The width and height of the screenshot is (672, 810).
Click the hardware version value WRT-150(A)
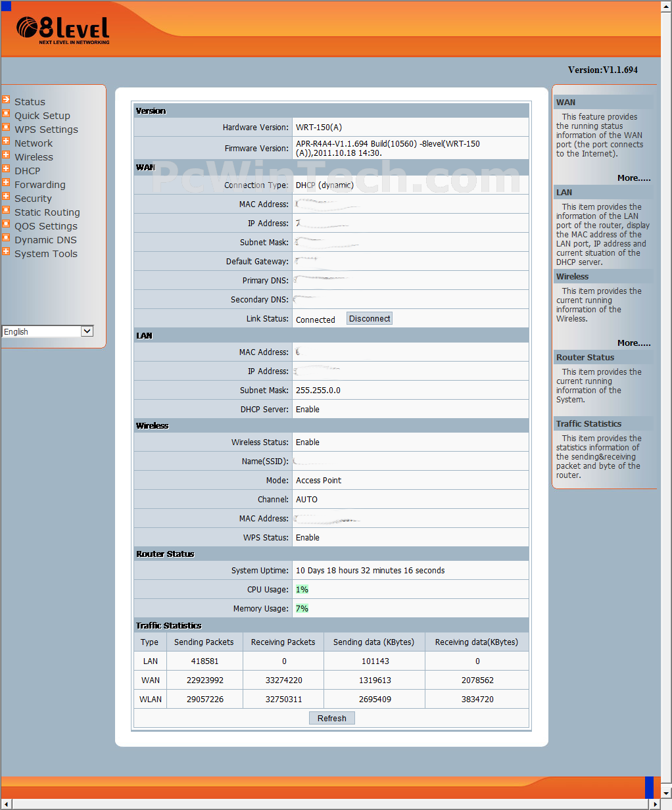(x=319, y=128)
